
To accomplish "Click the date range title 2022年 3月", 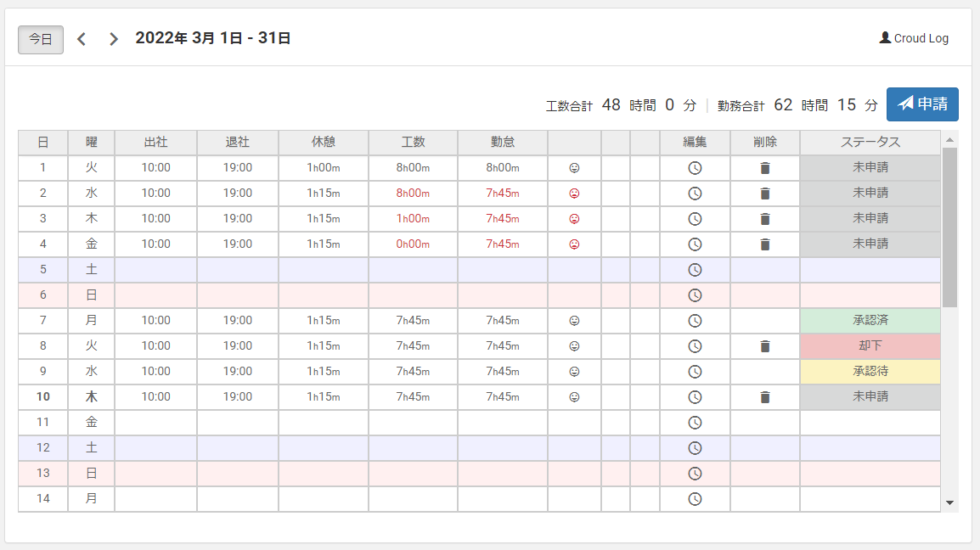I will pos(213,38).
